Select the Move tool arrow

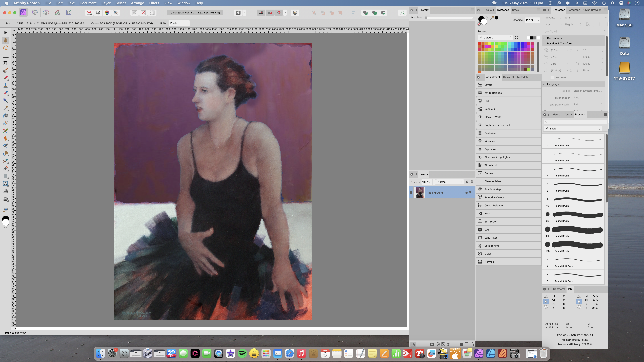[6, 33]
